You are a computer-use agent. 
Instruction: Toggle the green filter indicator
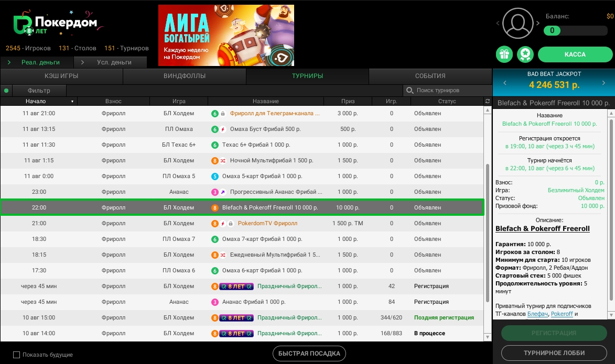point(6,91)
